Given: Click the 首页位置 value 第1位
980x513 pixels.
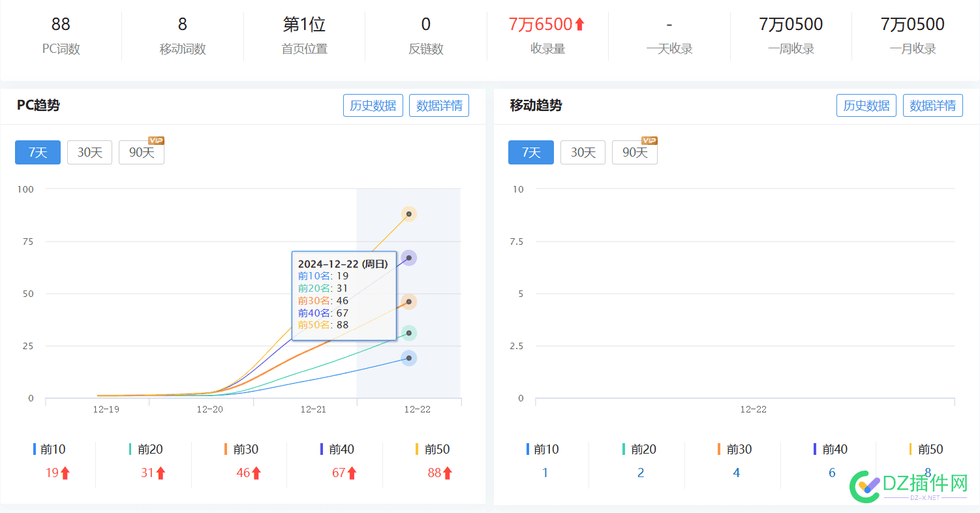Looking at the screenshot, I should [x=304, y=25].
